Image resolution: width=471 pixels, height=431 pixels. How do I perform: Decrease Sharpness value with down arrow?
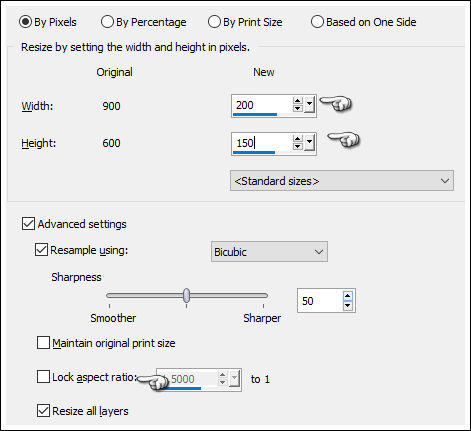point(348,305)
